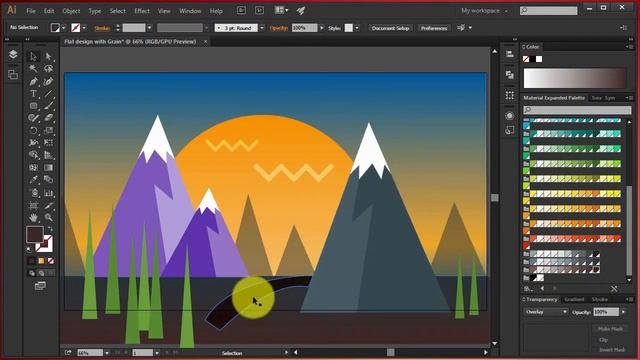The height and width of the screenshot is (360, 640).
Task: Open the Artboards panel icon
Action: (13, 75)
